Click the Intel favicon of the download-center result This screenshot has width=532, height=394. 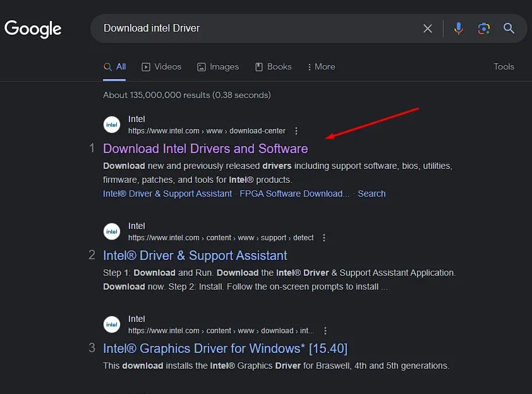click(x=112, y=125)
